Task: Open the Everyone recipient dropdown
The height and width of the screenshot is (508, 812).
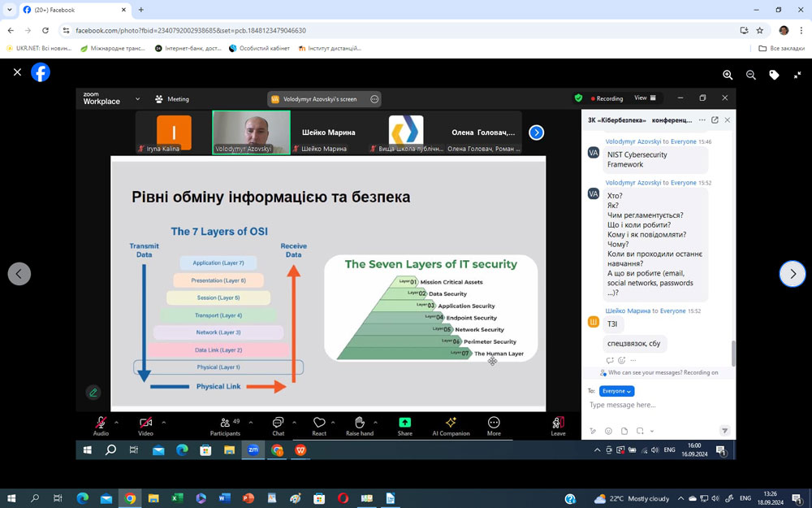Action: coord(616,391)
